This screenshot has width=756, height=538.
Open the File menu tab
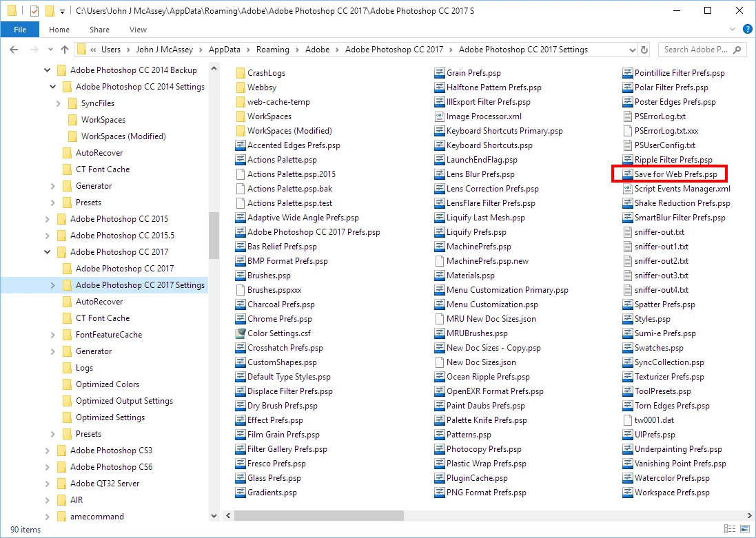tap(20, 30)
